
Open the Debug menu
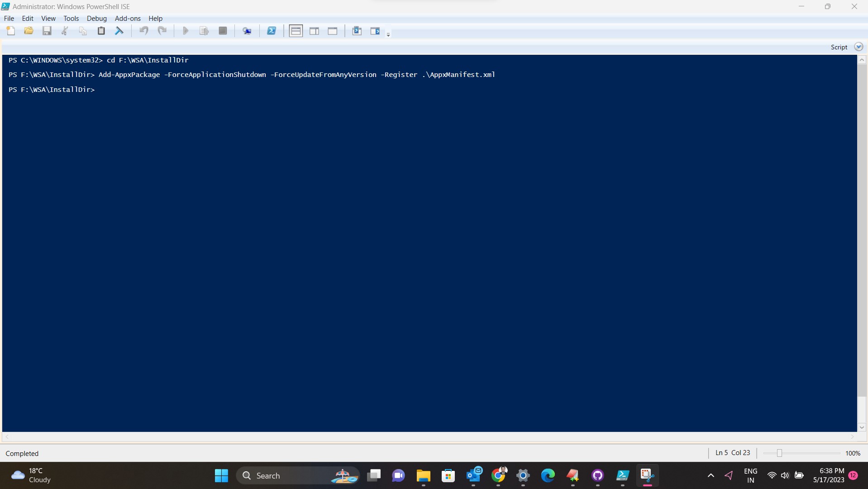96,18
